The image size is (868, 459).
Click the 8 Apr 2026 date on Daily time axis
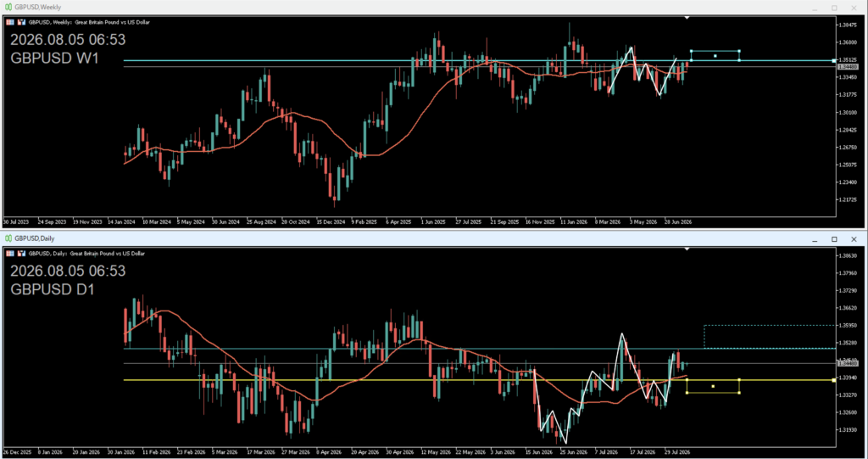coord(327,452)
